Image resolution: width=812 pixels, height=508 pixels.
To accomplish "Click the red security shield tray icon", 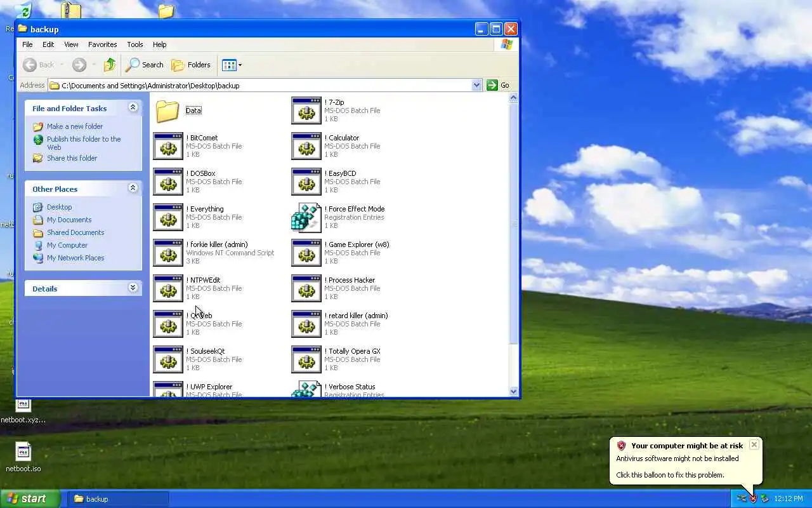I will tap(753, 498).
